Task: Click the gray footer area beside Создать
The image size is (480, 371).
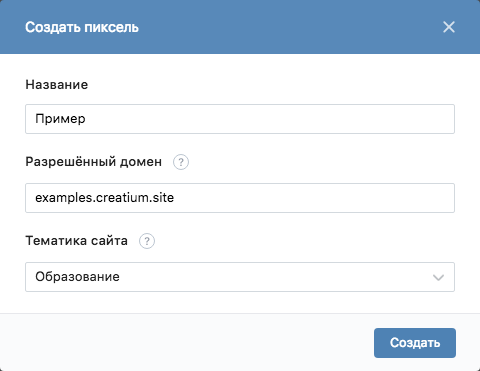Action: tap(187, 343)
